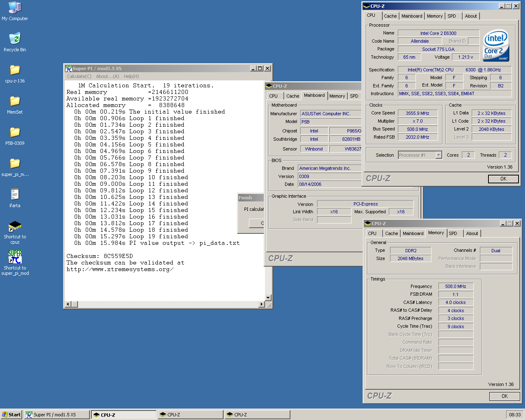
Task: Click the memory Frequency 508.0 MHz value
Action: coord(456,286)
